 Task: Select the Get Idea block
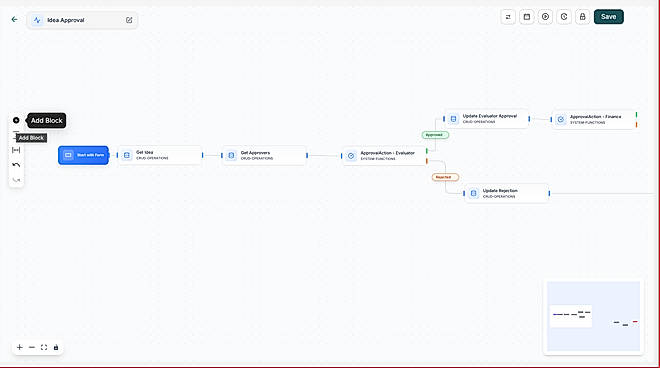click(x=160, y=155)
